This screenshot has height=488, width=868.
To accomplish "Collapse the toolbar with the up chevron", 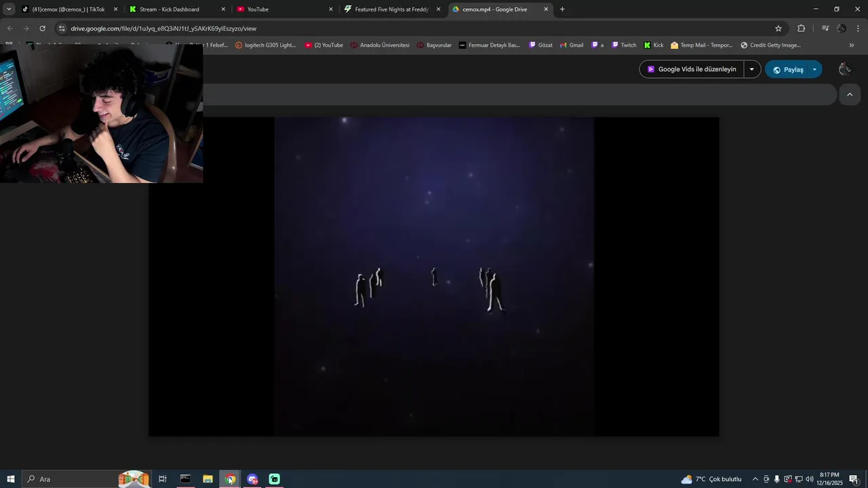I will click(x=850, y=95).
